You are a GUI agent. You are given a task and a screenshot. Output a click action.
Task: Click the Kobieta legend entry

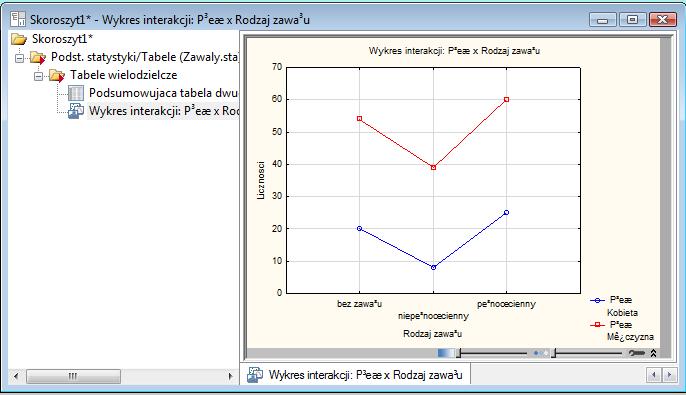[x=622, y=313]
